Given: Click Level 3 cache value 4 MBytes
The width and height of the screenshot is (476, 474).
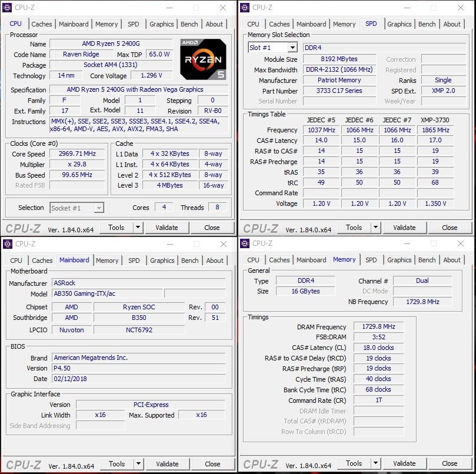Looking at the screenshot, I should pyautogui.click(x=170, y=185).
